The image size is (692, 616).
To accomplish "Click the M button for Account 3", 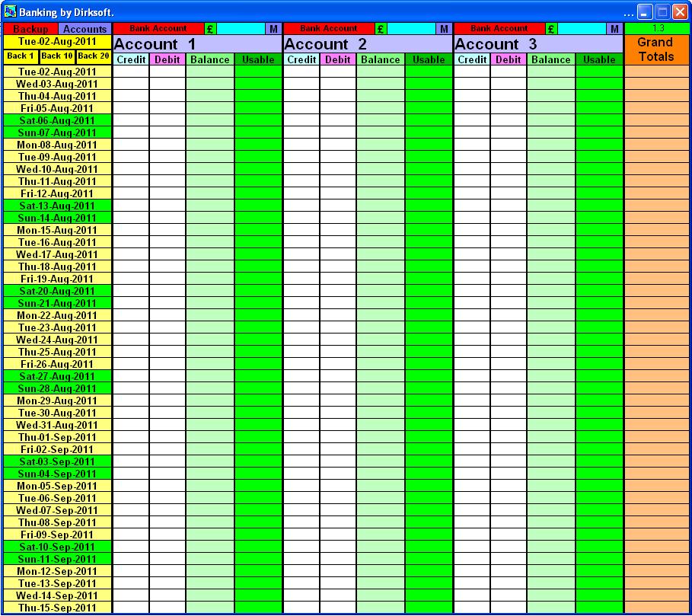I will coord(614,29).
